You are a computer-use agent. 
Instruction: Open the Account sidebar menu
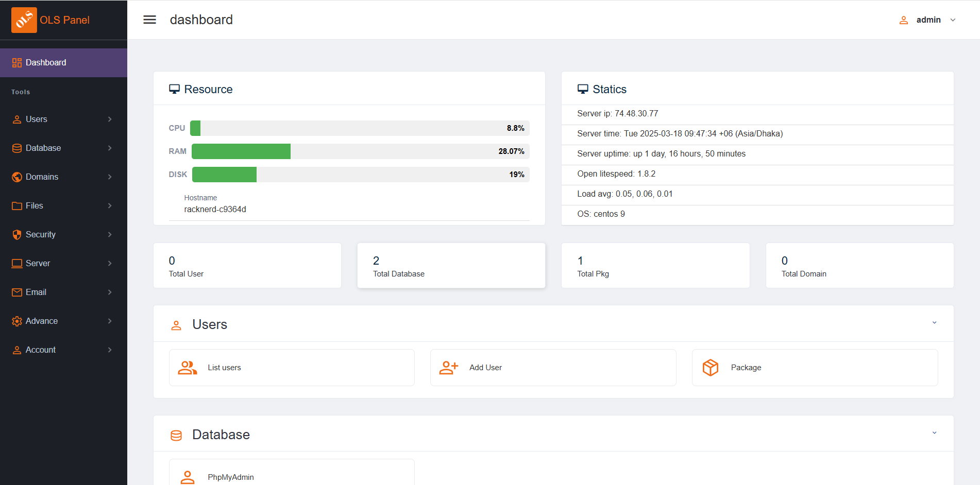click(x=41, y=350)
